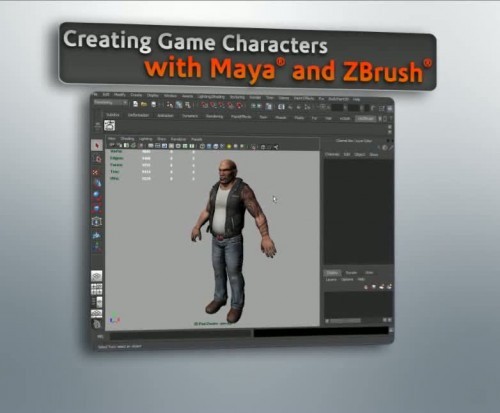
Task: Toggle viewport grid display in panel toolbar
Action: 151,146
